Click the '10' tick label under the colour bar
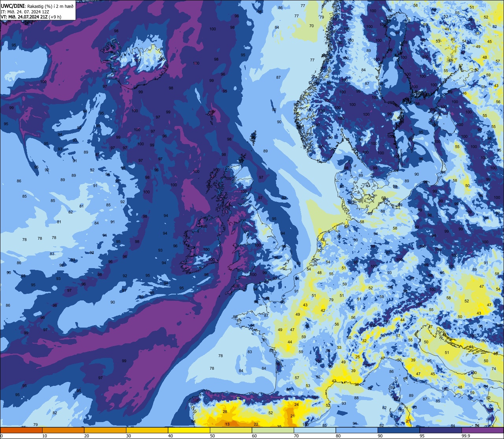 (44, 436)
